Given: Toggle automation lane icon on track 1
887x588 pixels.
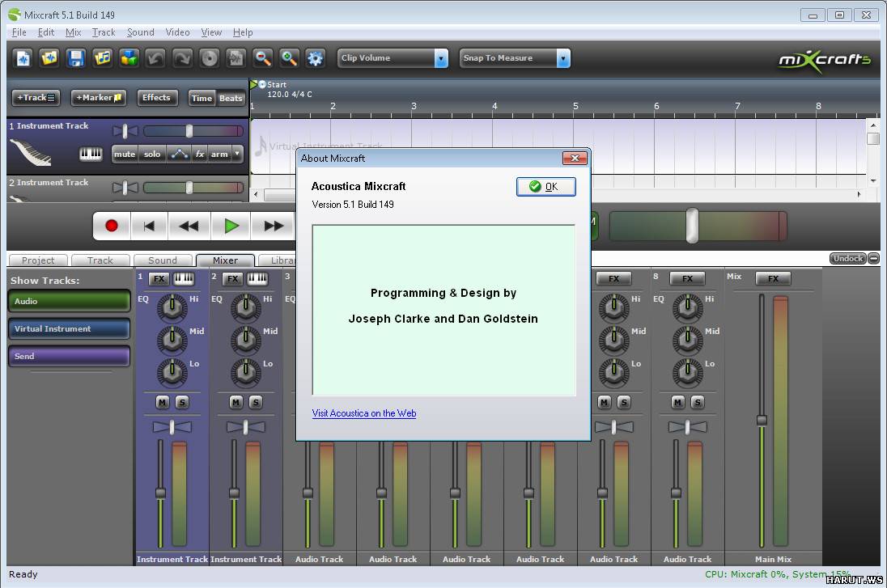Looking at the screenshot, I should [x=180, y=154].
